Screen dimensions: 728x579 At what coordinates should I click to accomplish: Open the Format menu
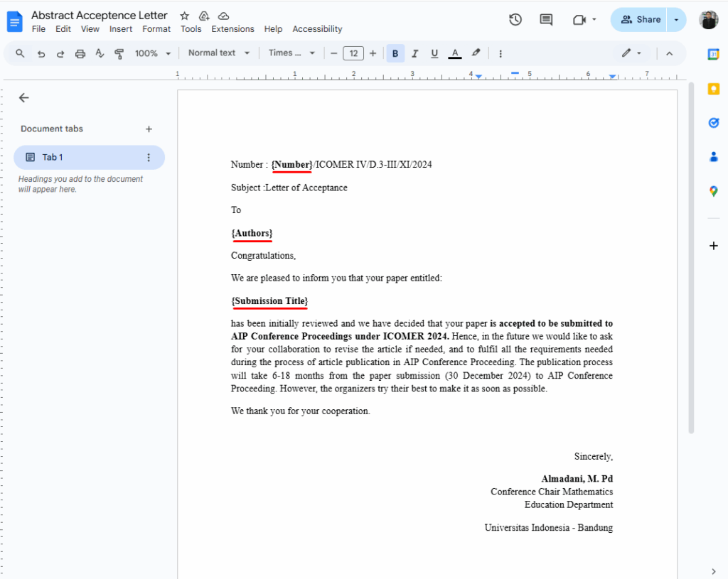click(x=156, y=28)
